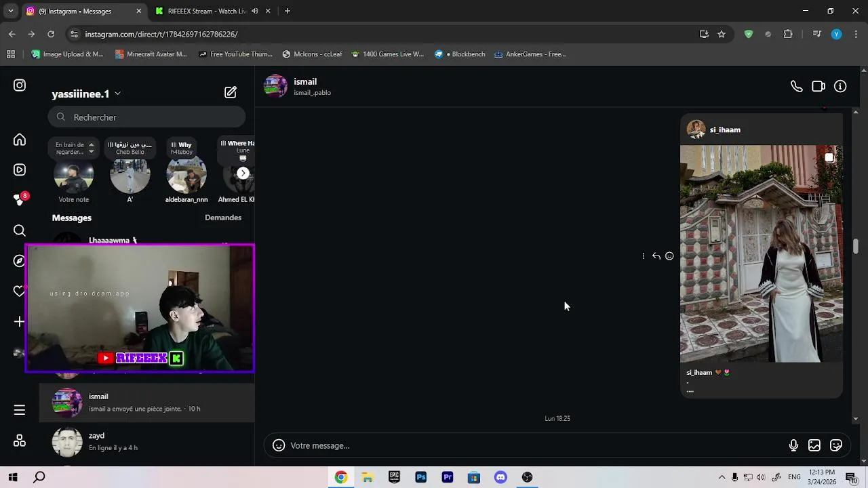Click the Create plus icon

(20, 322)
